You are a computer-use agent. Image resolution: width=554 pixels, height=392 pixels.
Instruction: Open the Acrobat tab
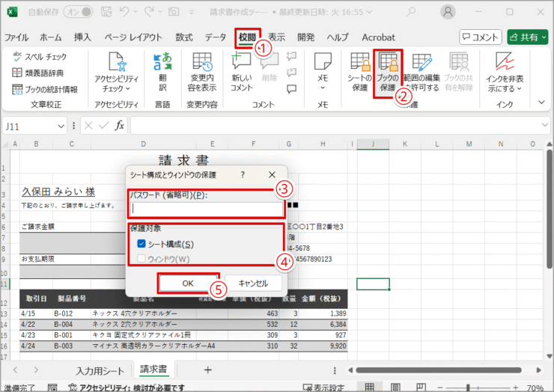pos(378,37)
